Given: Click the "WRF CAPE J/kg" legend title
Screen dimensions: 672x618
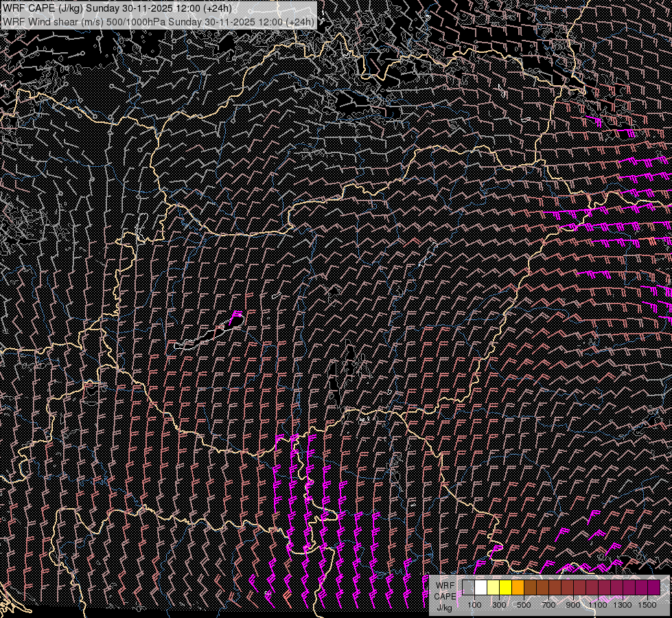Looking at the screenshot, I should click(x=444, y=596).
